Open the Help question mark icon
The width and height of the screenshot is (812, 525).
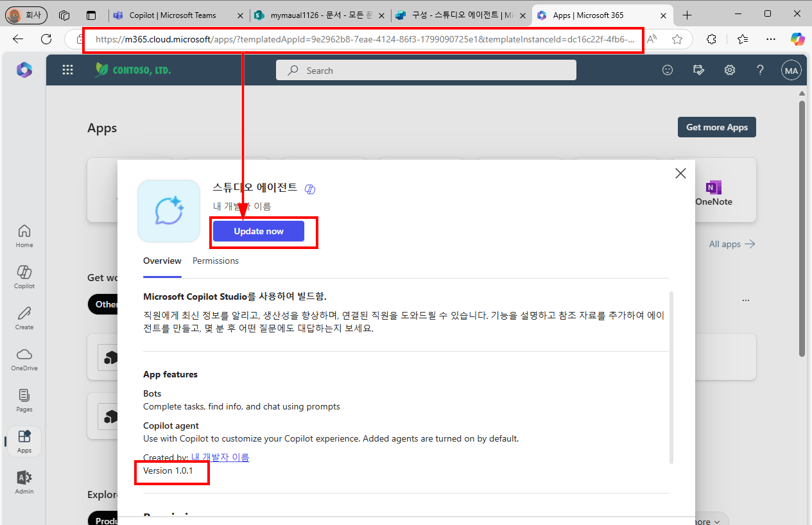760,71
